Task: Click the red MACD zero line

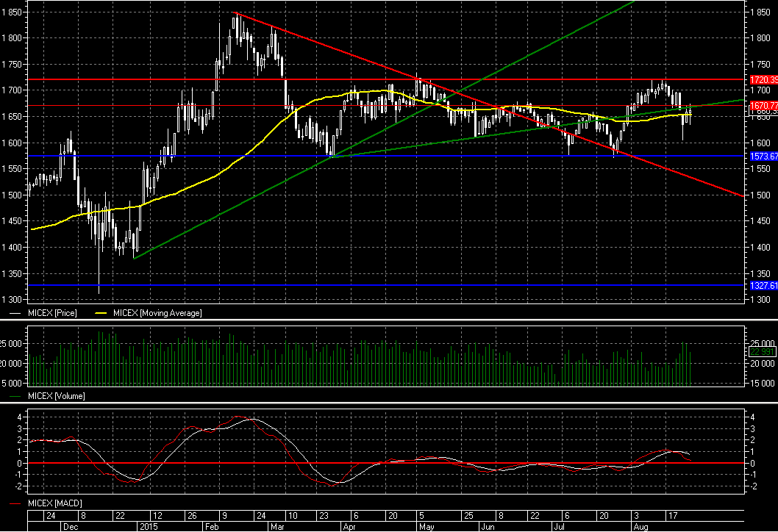Action: [x=441, y=464]
